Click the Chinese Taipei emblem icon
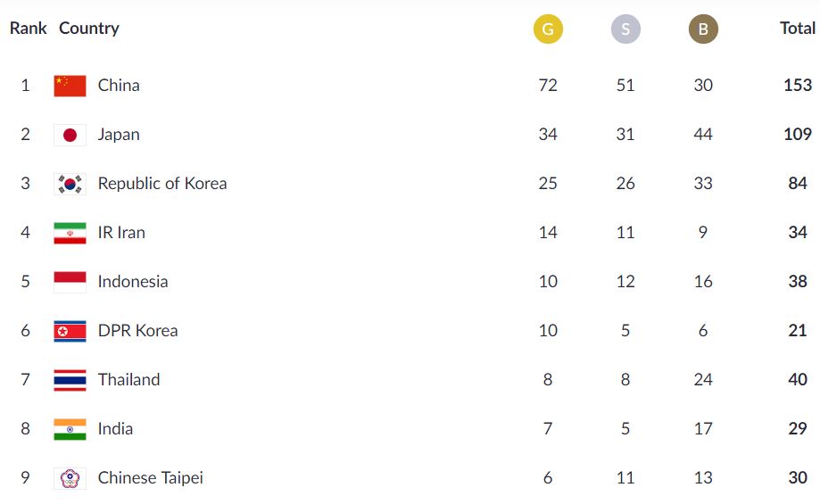Image resolution: width=820 pixels, height=504 pixels. 70,478
